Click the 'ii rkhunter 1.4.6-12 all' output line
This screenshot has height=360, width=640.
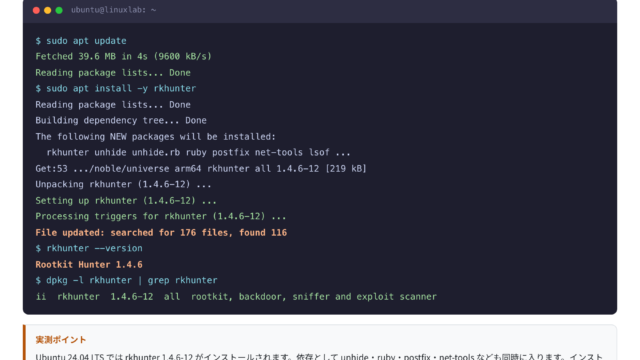click(236, 297)
